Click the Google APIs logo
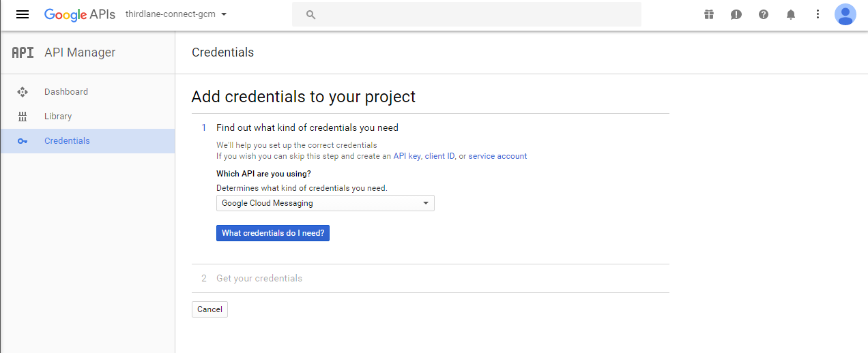 click(79, 14)
